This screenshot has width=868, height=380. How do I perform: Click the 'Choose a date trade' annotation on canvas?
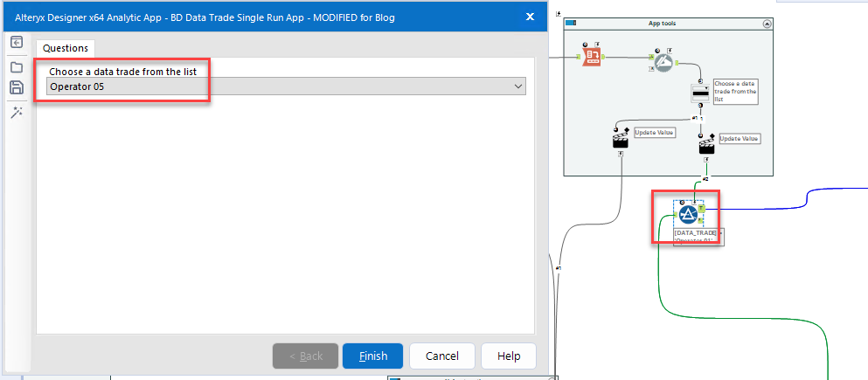pos(736,91)
